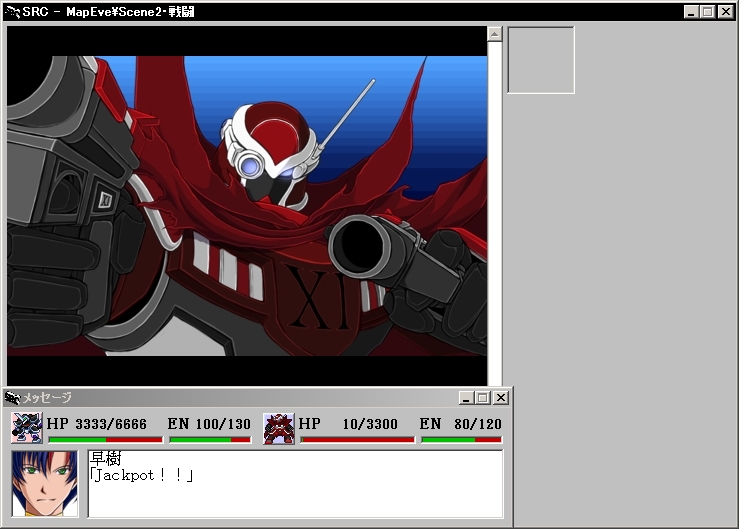
Task: Click the empty gray unit status box
Action: click(541, 60)
